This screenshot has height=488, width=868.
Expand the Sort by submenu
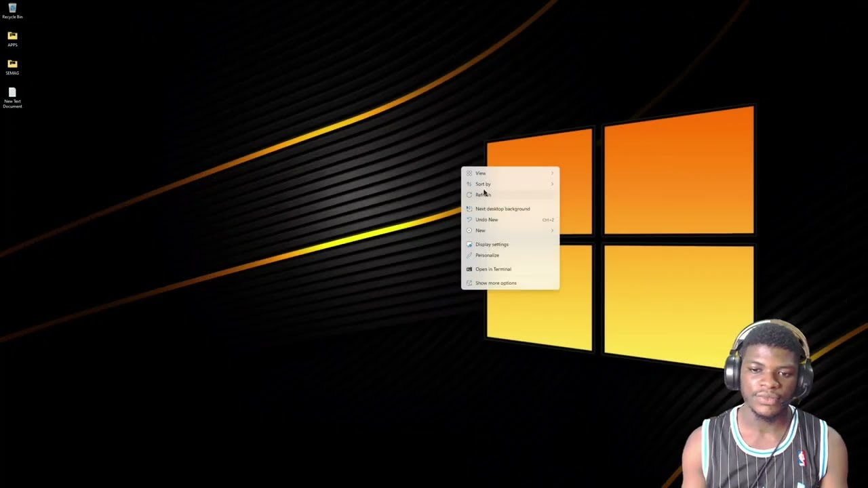510,184
